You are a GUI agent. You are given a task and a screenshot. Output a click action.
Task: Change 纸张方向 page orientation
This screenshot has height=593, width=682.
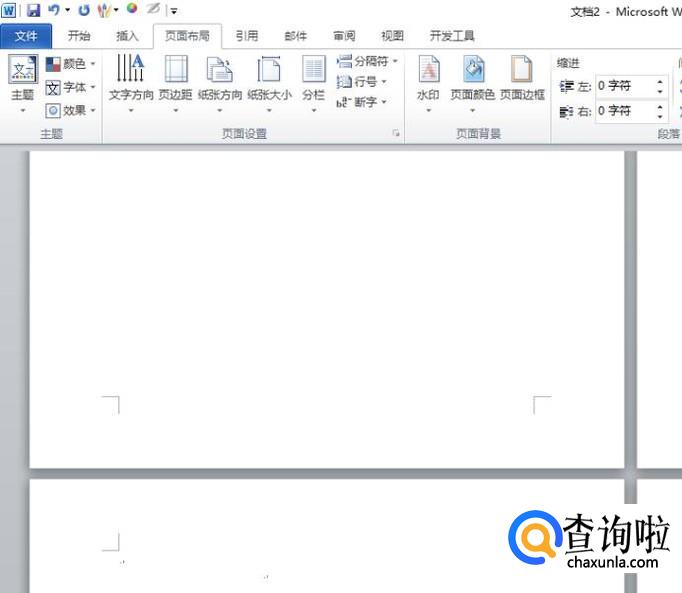click(220, 84)
